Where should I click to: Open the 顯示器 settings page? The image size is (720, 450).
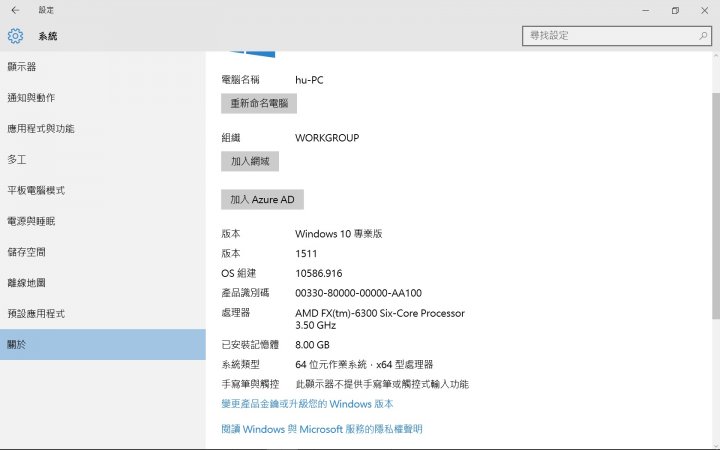[x=103, y=67]
